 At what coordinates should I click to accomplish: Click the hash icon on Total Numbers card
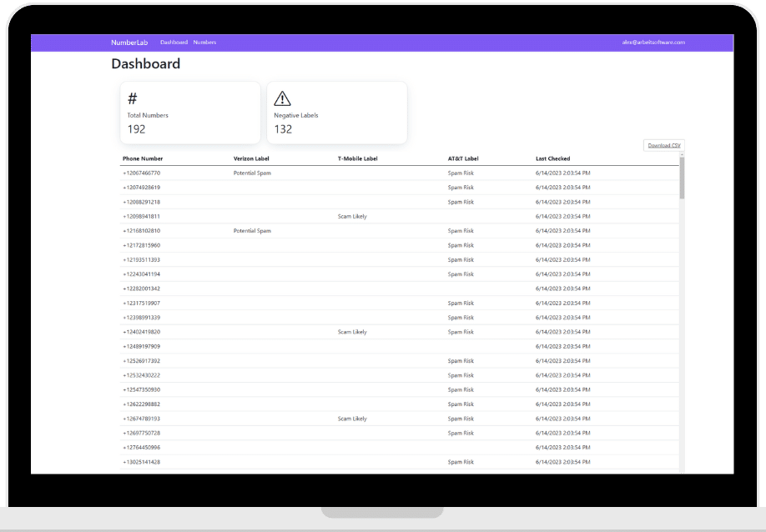pyautogui.click(x=133, y=98)
